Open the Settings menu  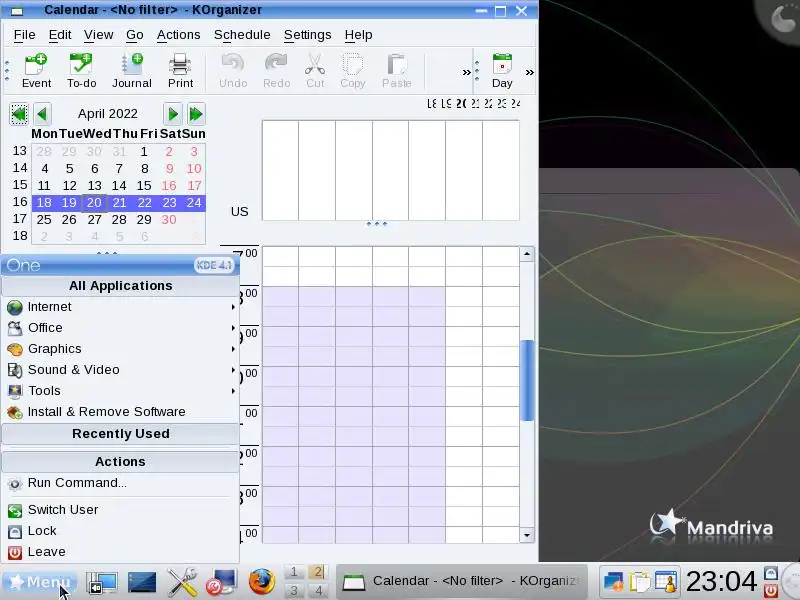307,35
